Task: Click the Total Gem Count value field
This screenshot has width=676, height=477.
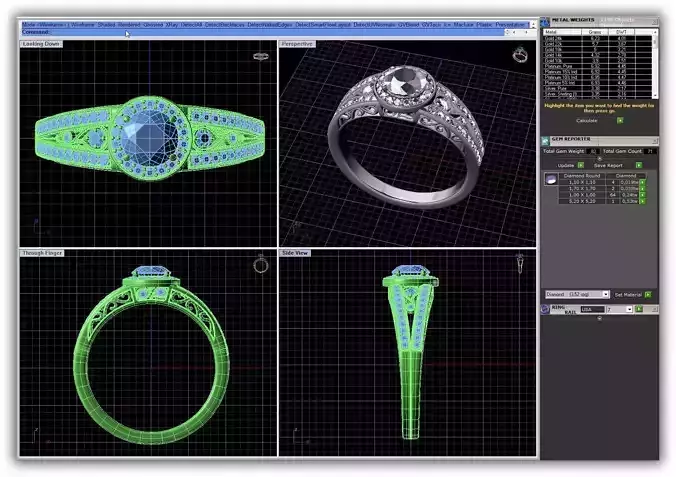Action: tap(650, 151)
